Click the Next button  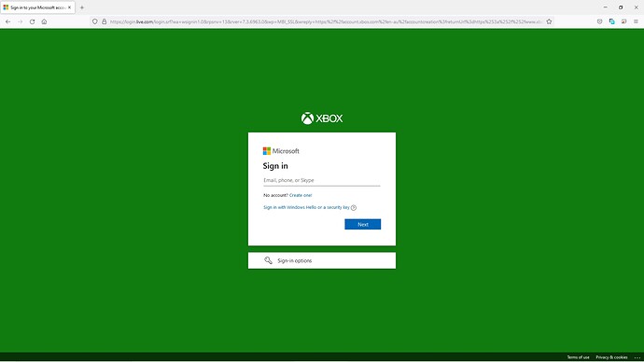(363, 224)
